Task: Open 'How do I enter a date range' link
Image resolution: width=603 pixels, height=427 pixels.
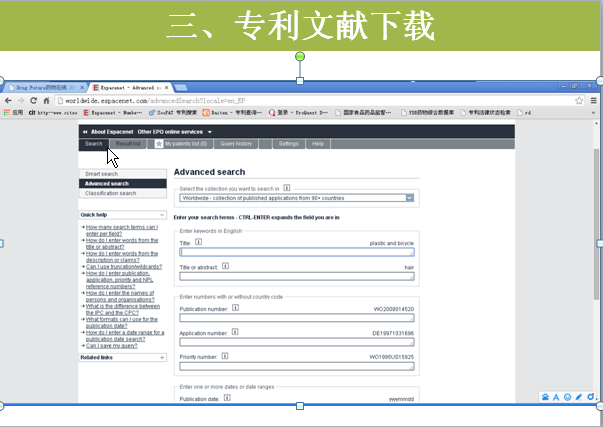Action: pyautogui.click(x=125, y=336)
